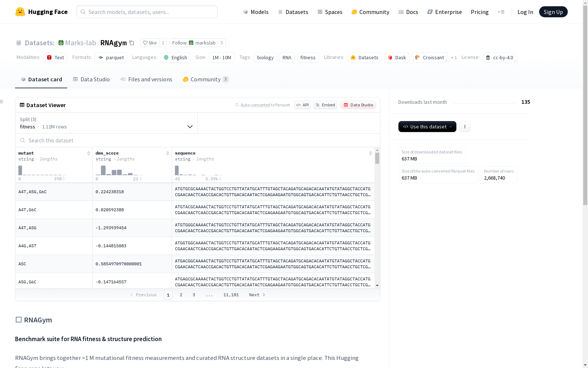Focus the main search box
Viewport: 588px width, 368px height.
coord(147,12)
